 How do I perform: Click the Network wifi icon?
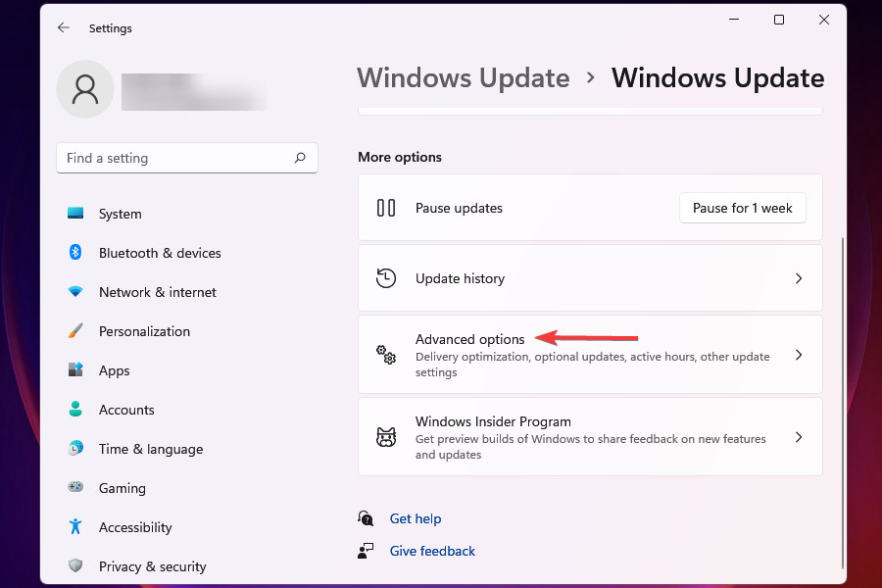[x=75, y=291]
